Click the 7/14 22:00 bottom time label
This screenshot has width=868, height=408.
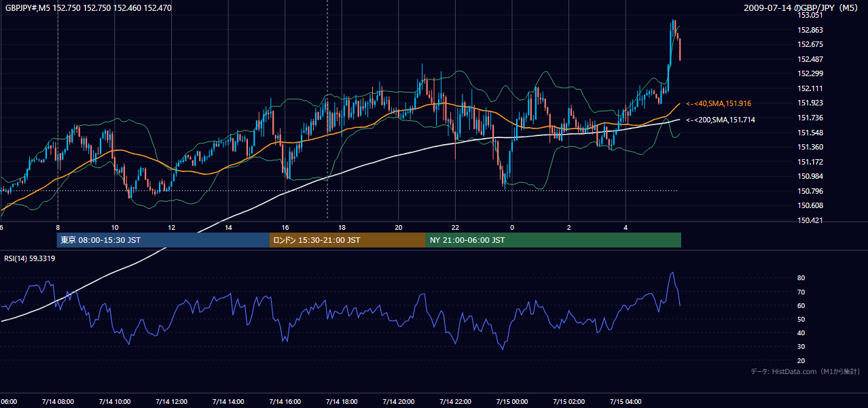(x=455, y=401)
